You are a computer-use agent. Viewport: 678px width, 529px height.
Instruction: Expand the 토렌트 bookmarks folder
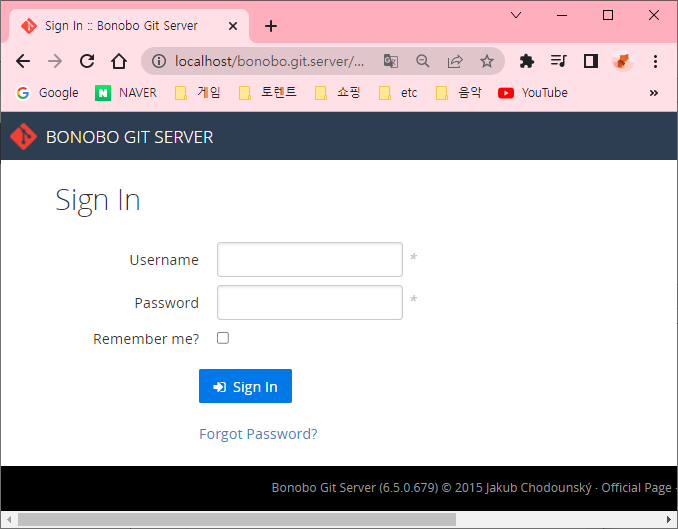click(268, 93)
